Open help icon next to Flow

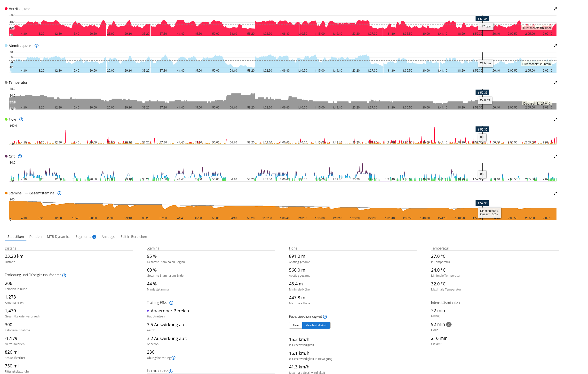(x=21, y=120)
